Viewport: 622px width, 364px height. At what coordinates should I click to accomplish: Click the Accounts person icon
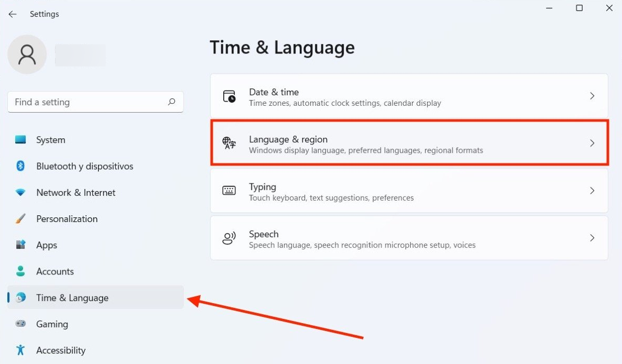pyautogui.click(x=20, y=271)
